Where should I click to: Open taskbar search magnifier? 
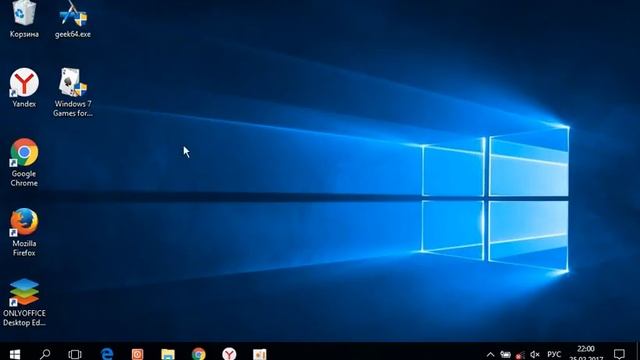(45, 353)
